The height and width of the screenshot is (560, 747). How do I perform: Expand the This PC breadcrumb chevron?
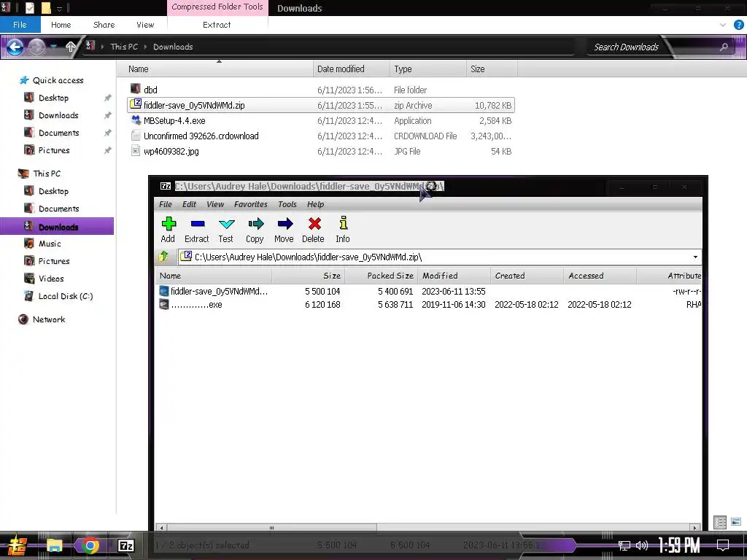tap(145, 47)
